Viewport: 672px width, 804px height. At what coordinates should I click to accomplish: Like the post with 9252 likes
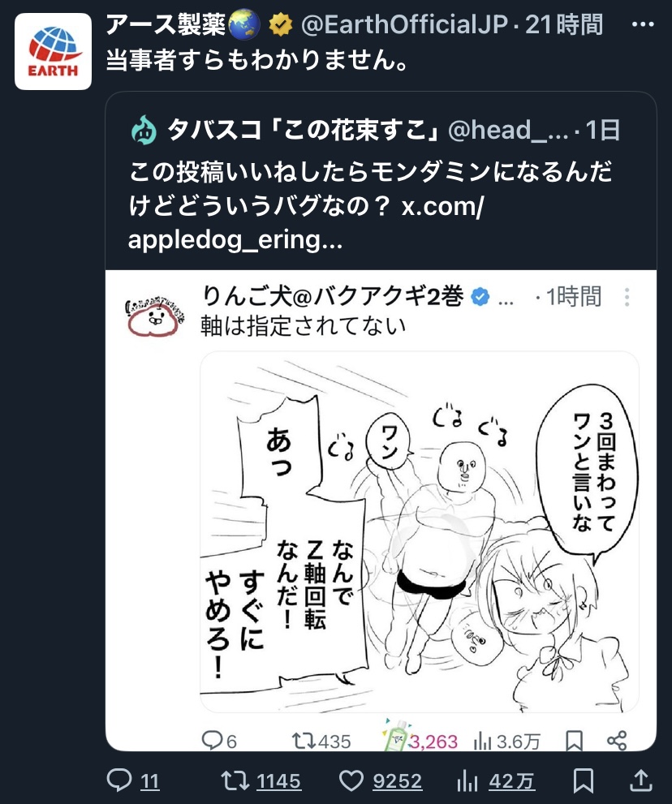[351, 780]
